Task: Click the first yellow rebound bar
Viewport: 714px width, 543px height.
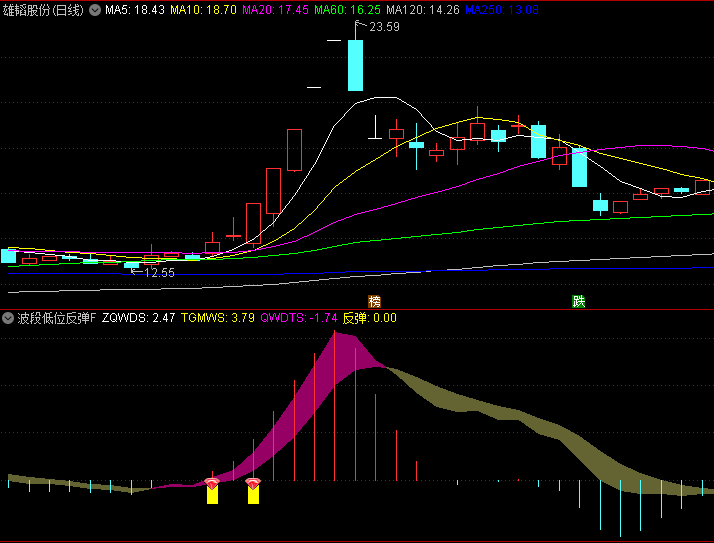Action: pyautogui.click(x=212, y=494)
